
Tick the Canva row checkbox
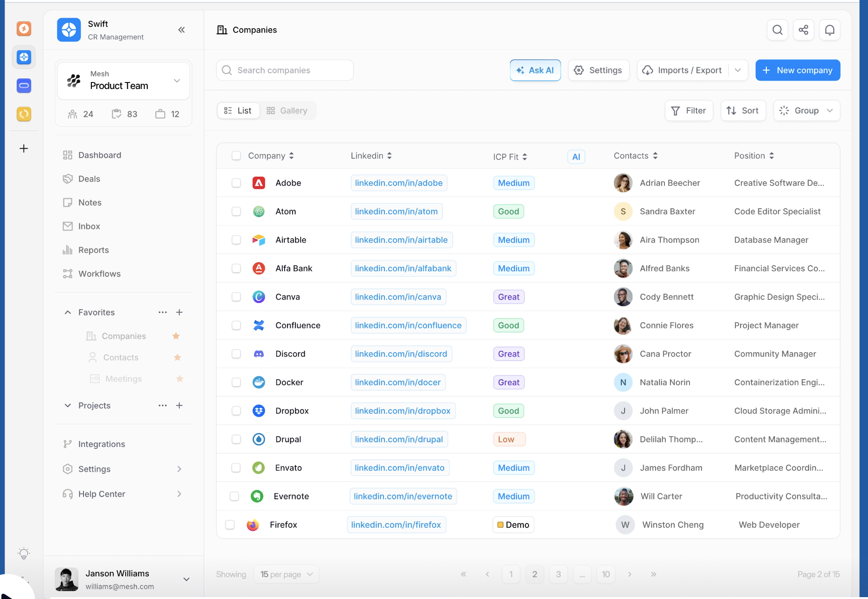click(x=236, y=297)
